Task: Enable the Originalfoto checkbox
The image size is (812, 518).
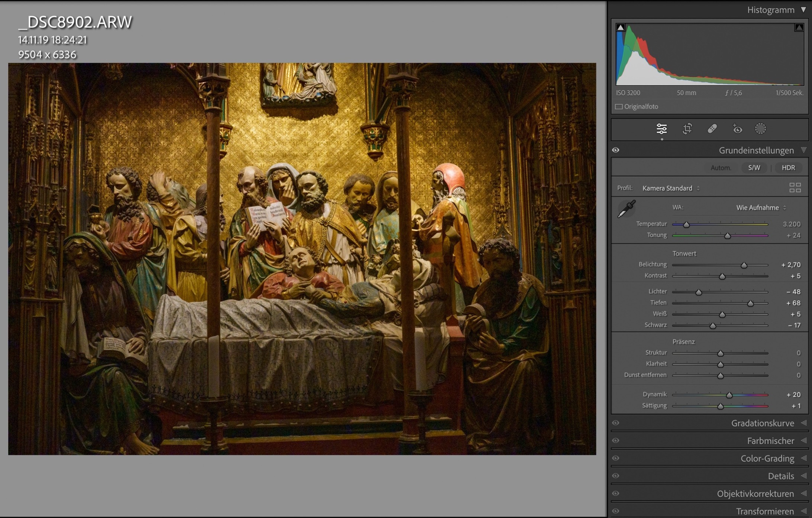Action: coord(619,107)
